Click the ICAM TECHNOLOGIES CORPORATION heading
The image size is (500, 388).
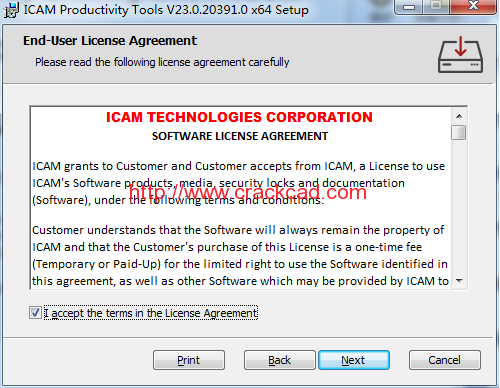tap(239, 117)
